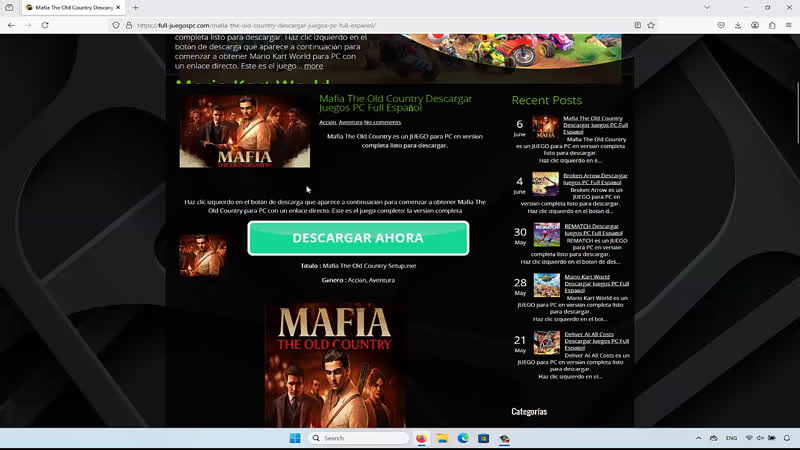
Task: Click the Mario Kart banner image at top
Action: pyautogui.click(x=510, y=51)
